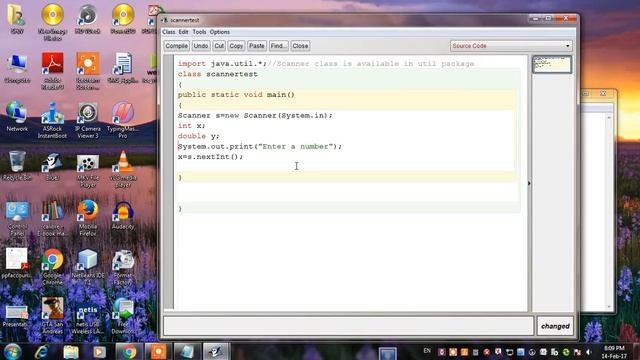
Task: Open the Find... search panel
Action: [278, 46]
